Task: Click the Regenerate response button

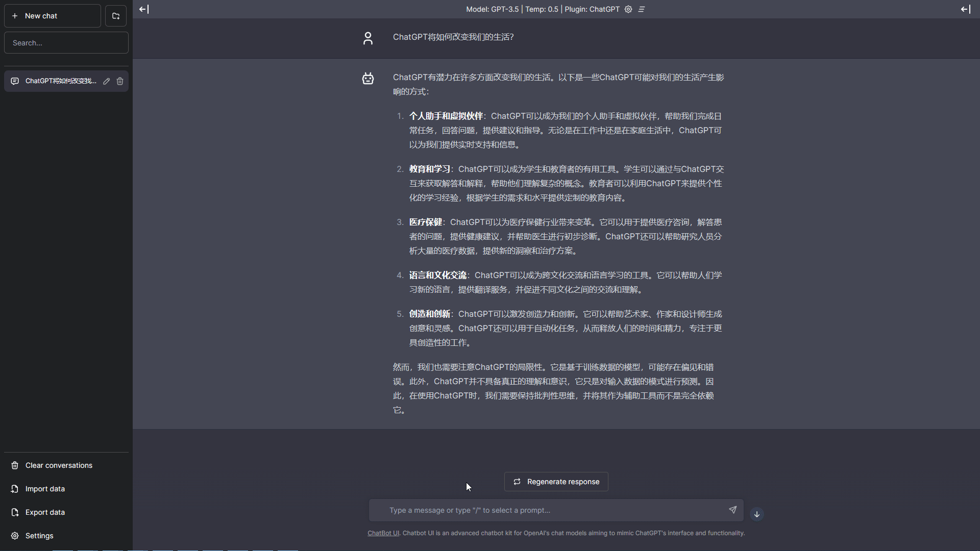Action: (555, 482)
